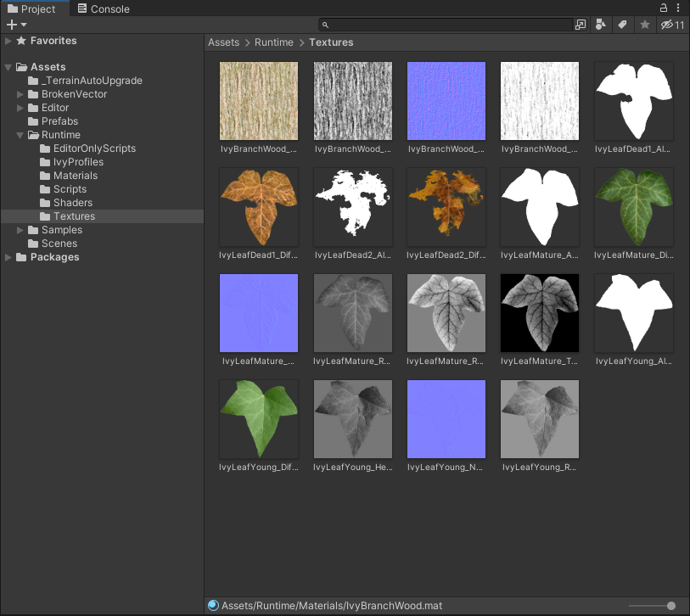Image resolution: width=690 pixels, height=616 pixels.
Task: Select the Project tab
Action: click(x=31, y=8)
